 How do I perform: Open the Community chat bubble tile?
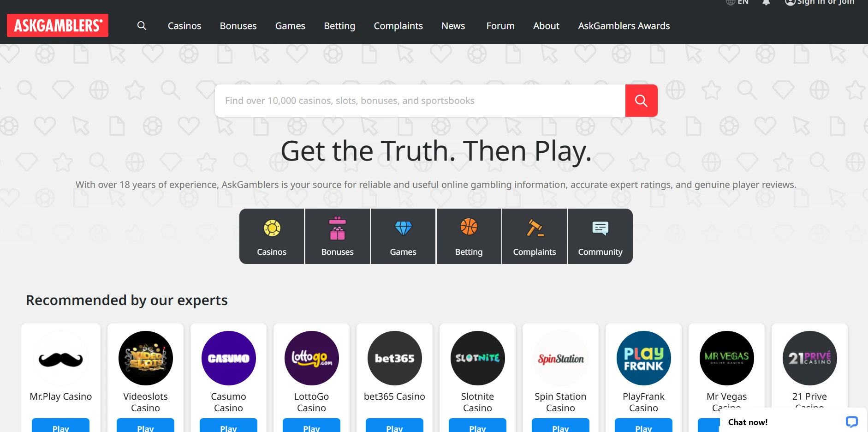click(600, 236)
